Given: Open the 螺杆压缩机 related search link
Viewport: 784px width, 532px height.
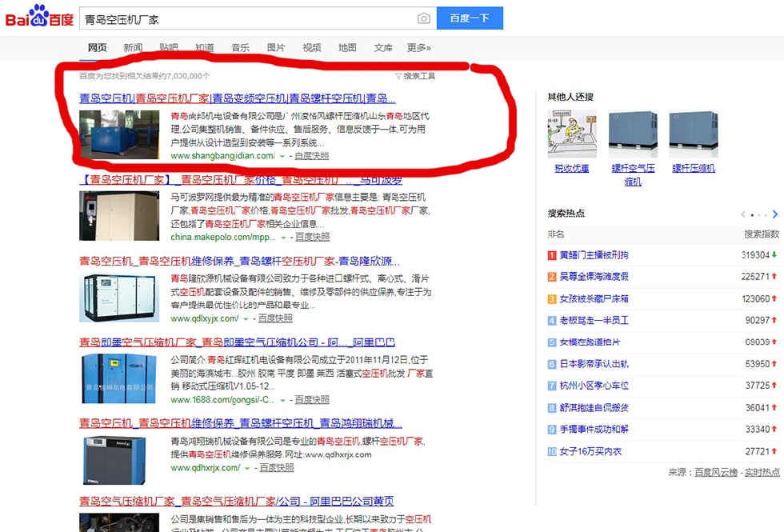Looking at the screenshot, I should pyautogui.click(x=694, y=169).
